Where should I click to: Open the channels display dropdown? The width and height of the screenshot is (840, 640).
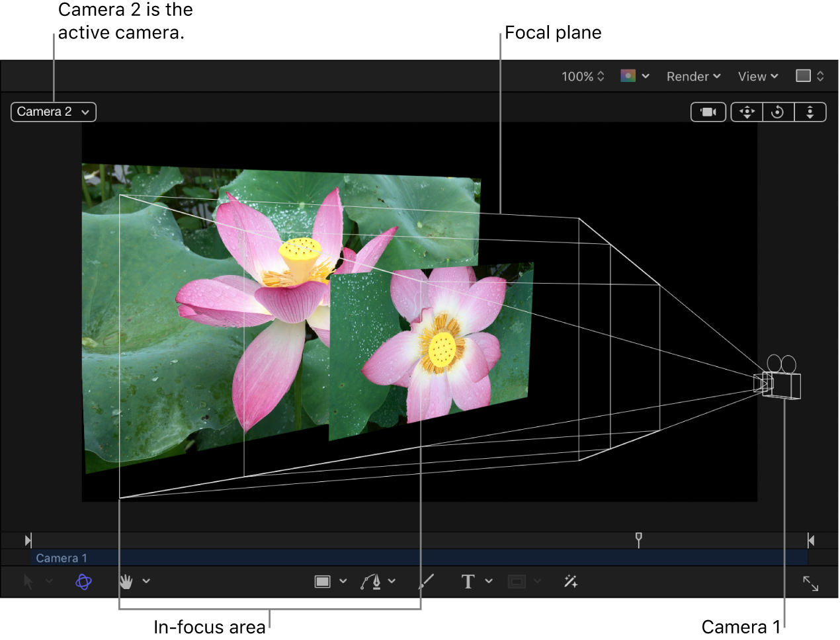[x=634, y=76]
